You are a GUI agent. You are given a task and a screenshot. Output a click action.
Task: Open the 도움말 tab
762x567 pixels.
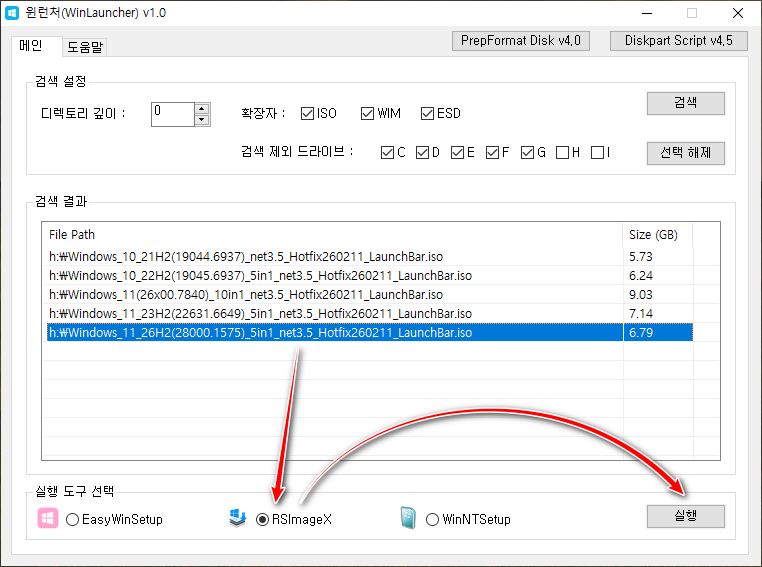(x=85, y=47)
